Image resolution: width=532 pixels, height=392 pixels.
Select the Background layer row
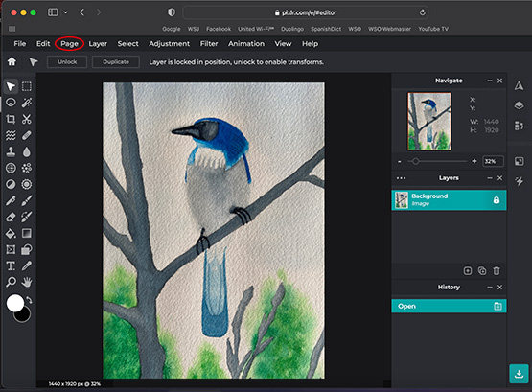(449, 200)
